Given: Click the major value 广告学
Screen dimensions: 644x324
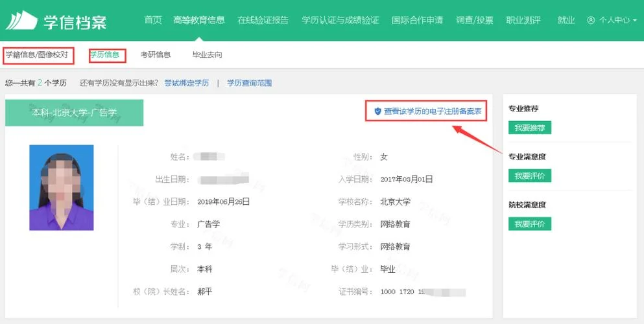Looking at the screenshot, I should (x=208, y=224).
